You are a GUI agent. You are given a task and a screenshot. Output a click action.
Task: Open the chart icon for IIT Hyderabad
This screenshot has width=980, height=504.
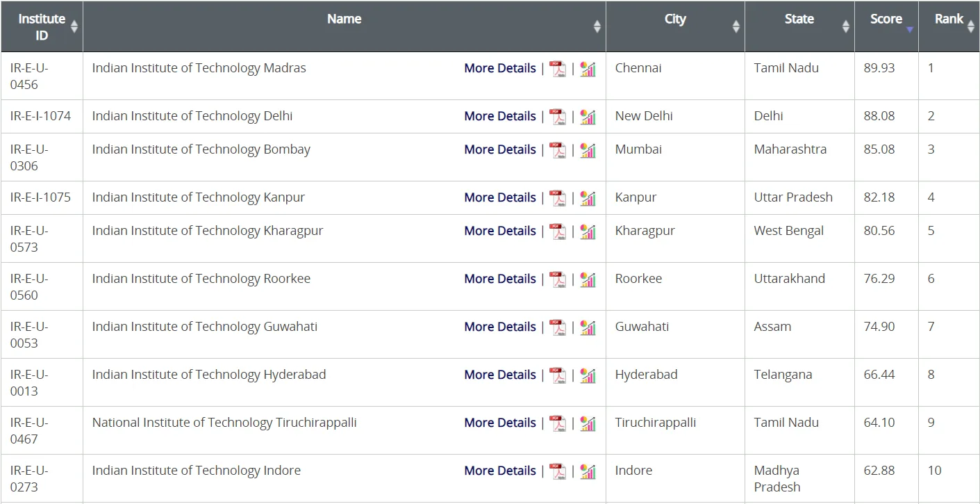click(588, 375)
